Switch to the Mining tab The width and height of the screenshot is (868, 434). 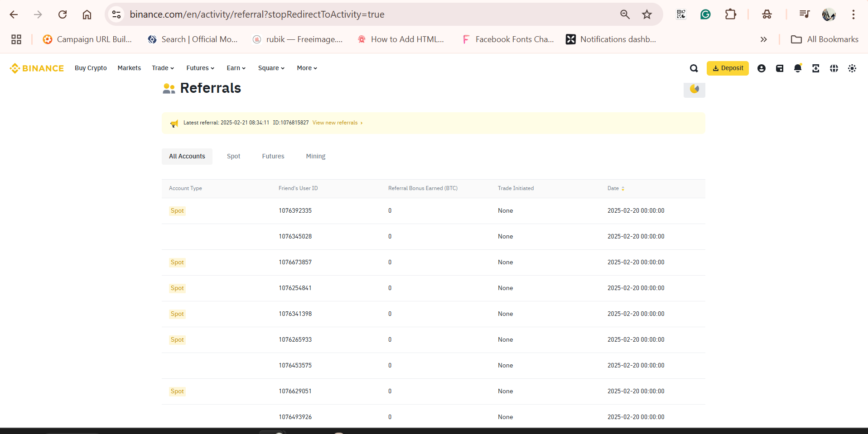pyautogui.click(x=316, y=156)
